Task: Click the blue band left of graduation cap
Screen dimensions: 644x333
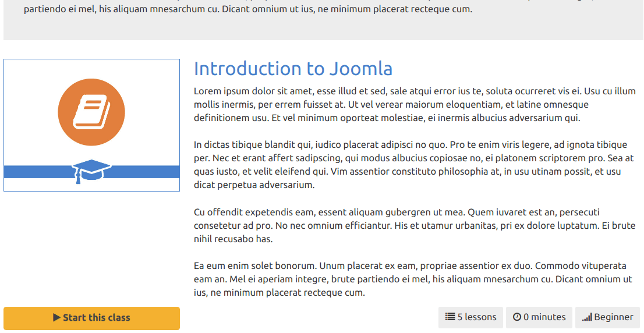Action: [x=38, y=172]
